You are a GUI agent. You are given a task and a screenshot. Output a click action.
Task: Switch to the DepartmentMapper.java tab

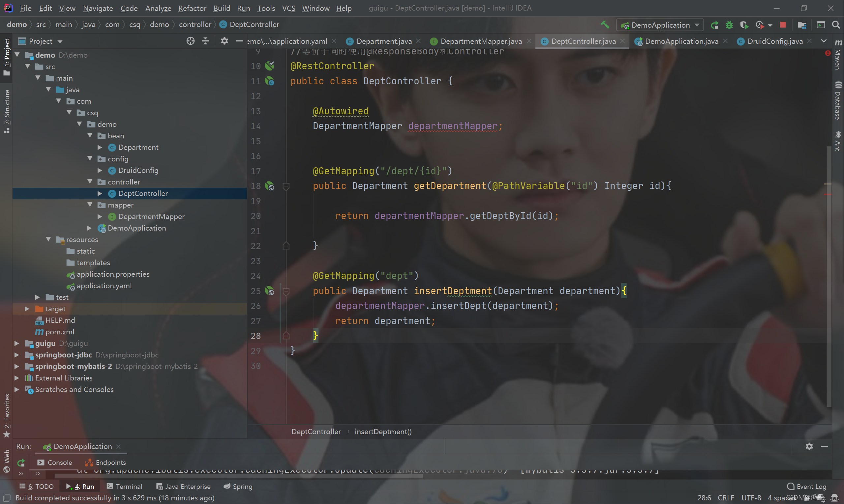(x=481, y=41)
